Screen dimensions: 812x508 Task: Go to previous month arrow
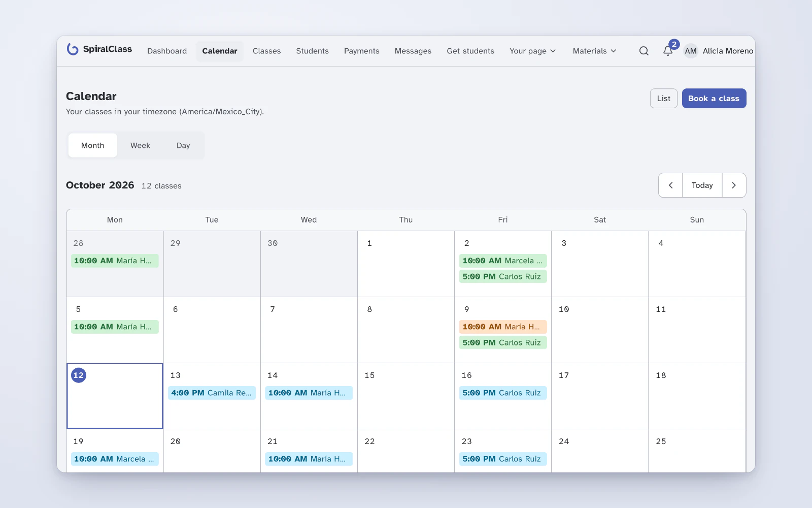[x=670, y=185]
